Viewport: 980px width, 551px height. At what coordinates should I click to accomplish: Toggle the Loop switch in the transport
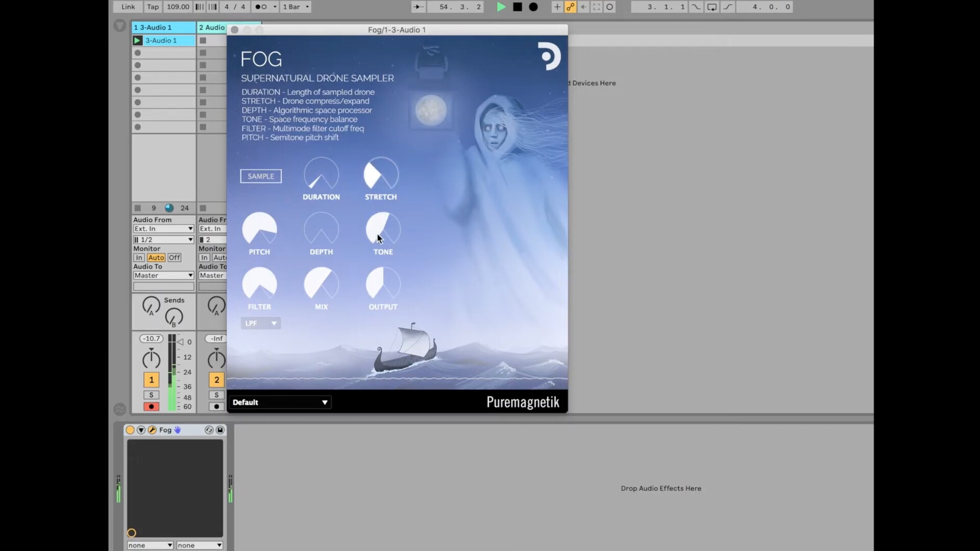click(x=712, y=7)
